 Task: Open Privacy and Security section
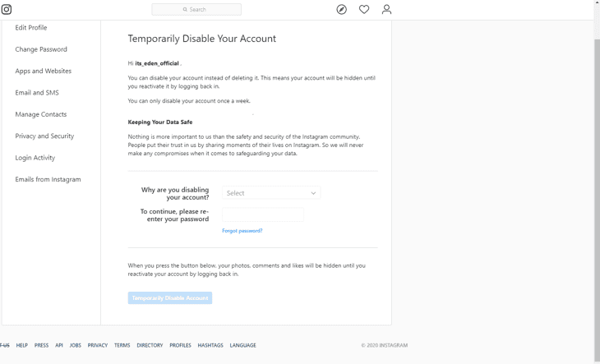44,136
